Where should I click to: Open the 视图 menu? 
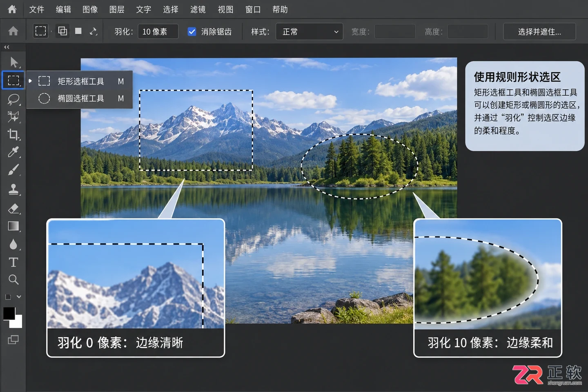coord(225,9)
